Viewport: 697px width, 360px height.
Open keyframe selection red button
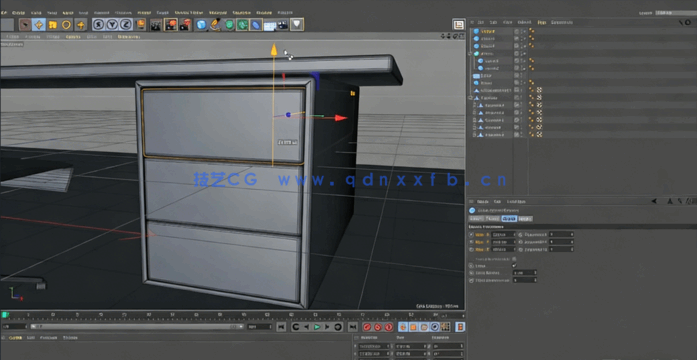[389, 327]
